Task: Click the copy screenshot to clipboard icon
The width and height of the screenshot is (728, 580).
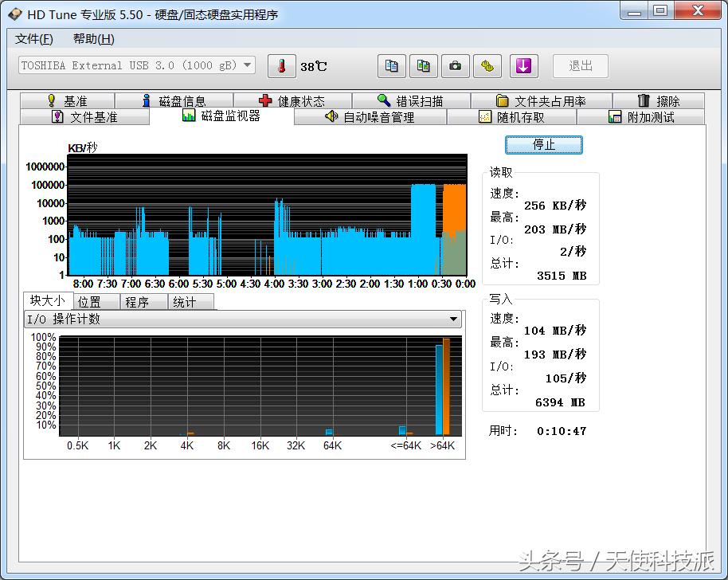Action: [x=423, y=66]
